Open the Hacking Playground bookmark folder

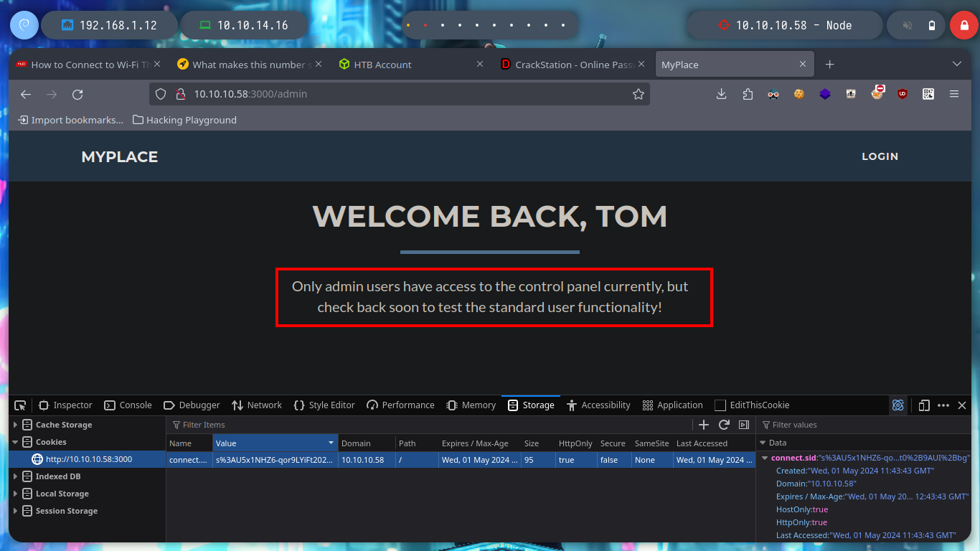click(x=184, y=120)
